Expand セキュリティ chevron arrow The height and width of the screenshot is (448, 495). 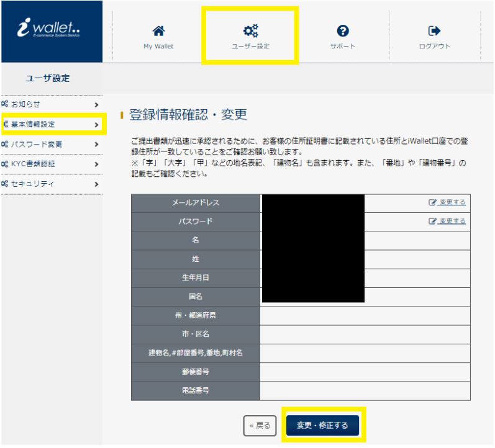(x=97, y=184)
